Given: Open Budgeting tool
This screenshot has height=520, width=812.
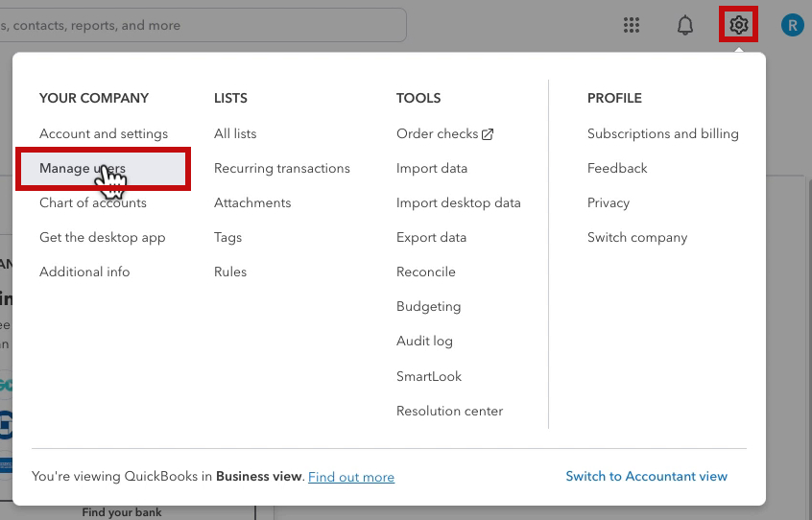Looking at the screenshot, I should point(428,306).
